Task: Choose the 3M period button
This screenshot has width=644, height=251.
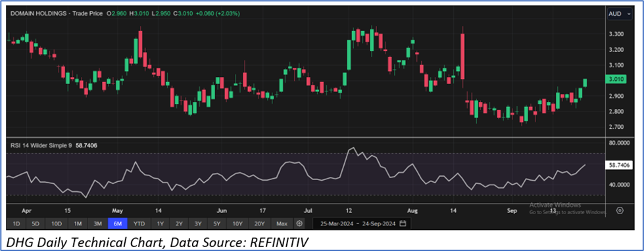Action: 98,223
